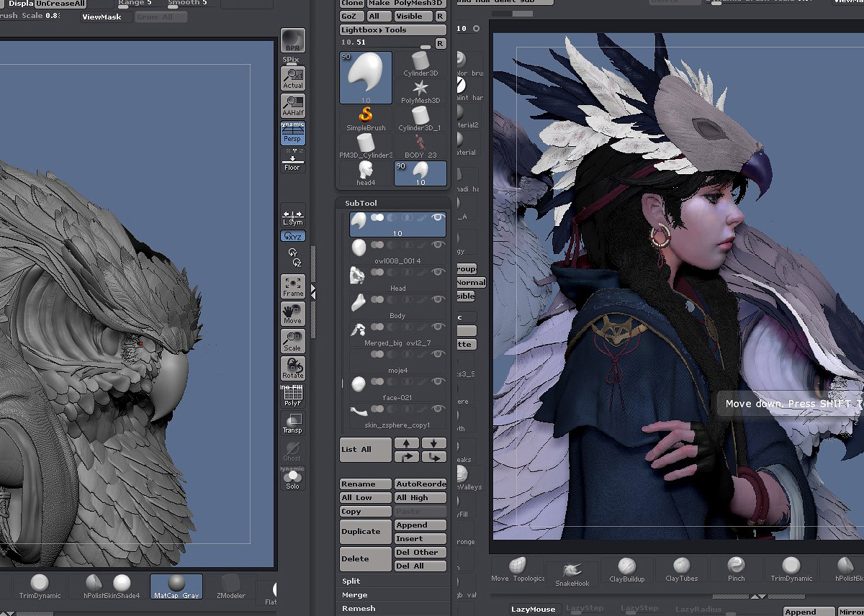
Task: Toggle Solo mode
Action: pyautogui.click(x=292, y=479)
